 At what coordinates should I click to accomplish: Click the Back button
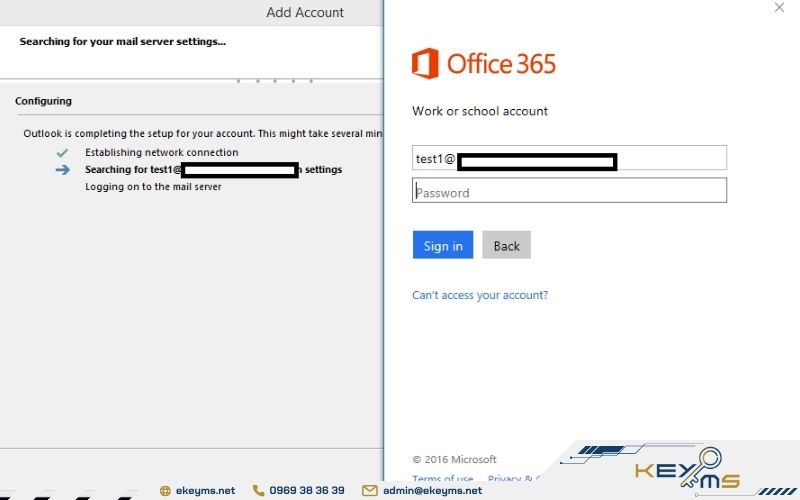(506, 245)
